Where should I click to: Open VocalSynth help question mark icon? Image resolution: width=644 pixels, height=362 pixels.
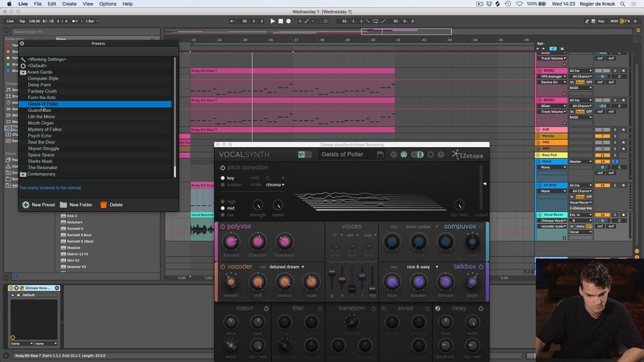(441, 155)
